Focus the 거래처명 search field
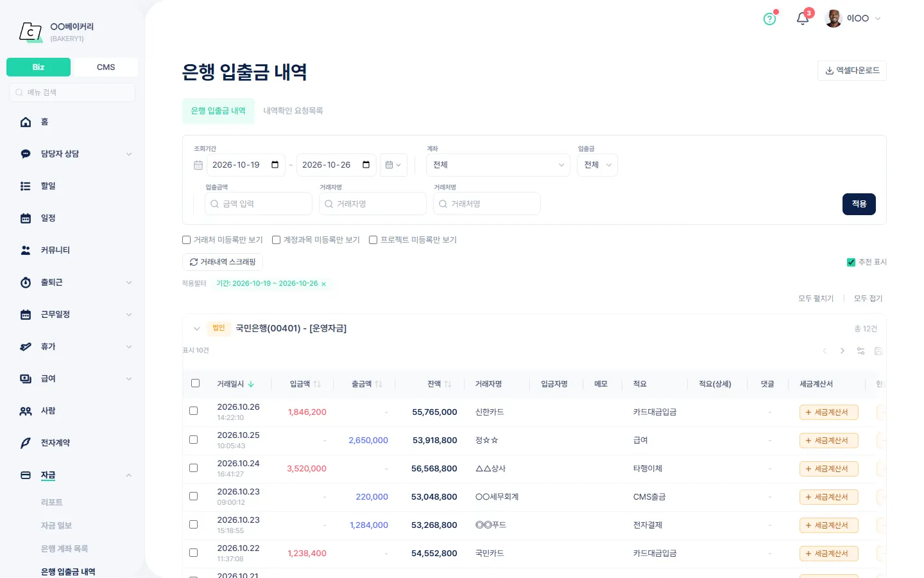Viewport: 924px width, 578px height. 487,204
